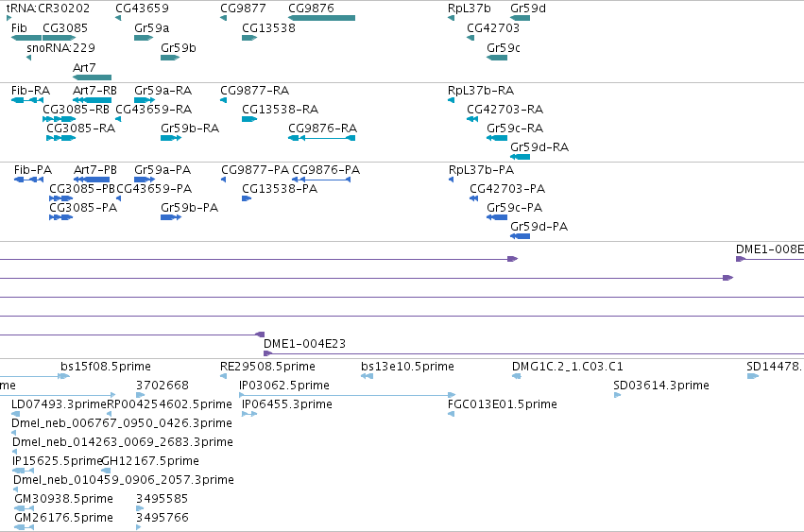804x532 pixels.
Task: Click the Gr59b-RA transcript label
Action: [190, 129]
